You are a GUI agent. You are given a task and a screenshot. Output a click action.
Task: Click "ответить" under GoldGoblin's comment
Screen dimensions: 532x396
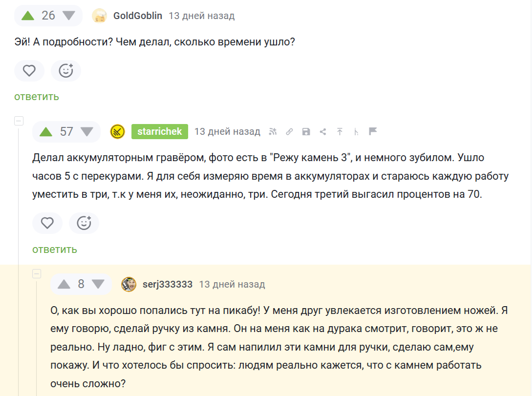[x=36, y=97]
